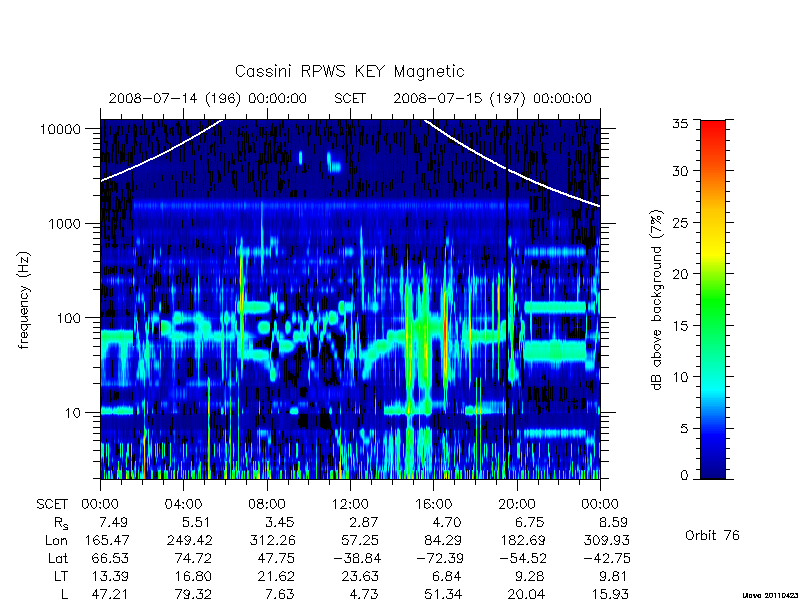Click the LT value '21.62'
The image size is (800, 600).
276,577
